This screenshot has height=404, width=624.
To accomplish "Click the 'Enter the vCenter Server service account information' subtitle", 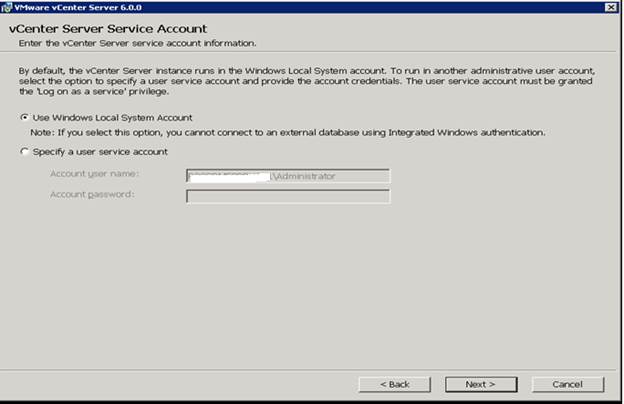I will [x=137, y=43].
